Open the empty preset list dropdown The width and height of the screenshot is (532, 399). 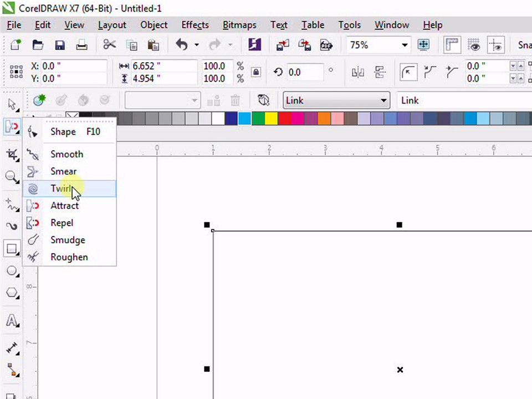(x=162, y=100)
